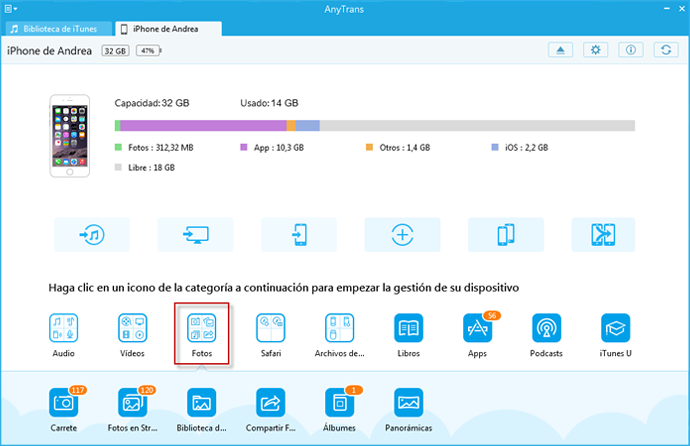
Task: Open Carrete photos
Action: (x=63, y=402)
